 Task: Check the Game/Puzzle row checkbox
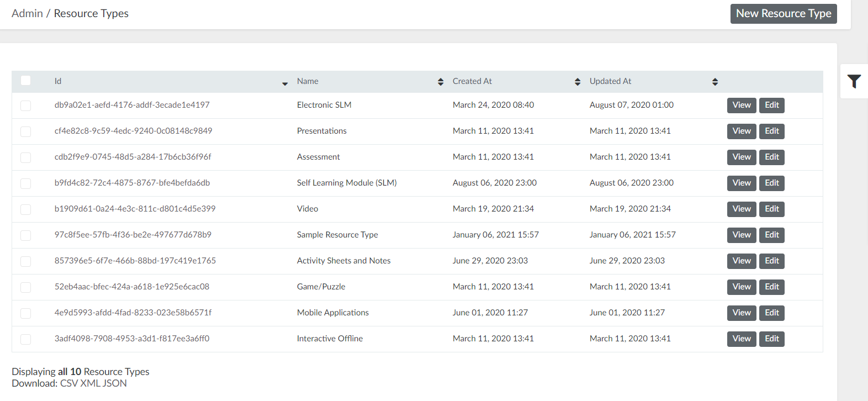click(x=25, y=287)
